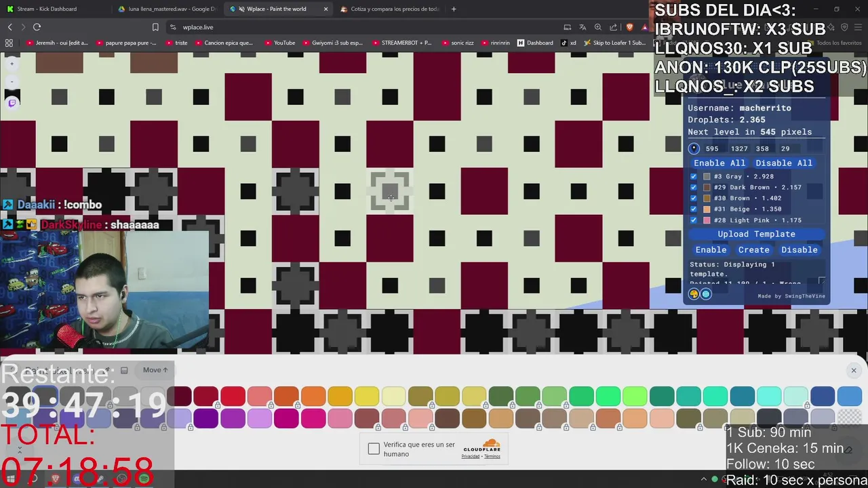Open the luna llena_mastered.wav Google Drive tab
This screenshot has height=488, width=868.
pyautogui.click(x=166, y=9)
